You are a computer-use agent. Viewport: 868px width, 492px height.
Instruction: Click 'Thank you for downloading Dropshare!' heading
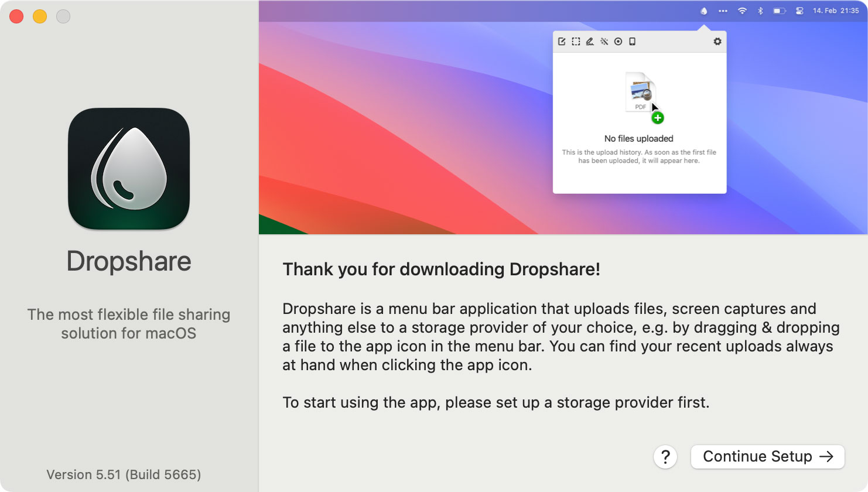coord(442,269)
